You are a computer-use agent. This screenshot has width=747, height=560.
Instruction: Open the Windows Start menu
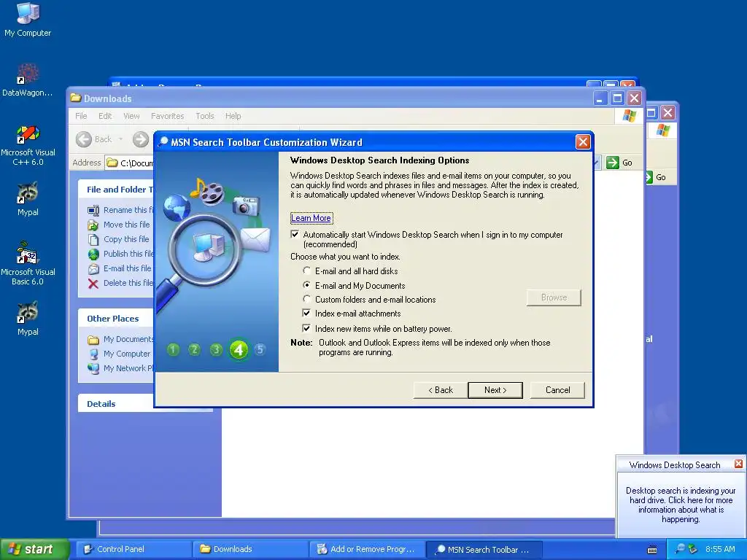(34, 549)
